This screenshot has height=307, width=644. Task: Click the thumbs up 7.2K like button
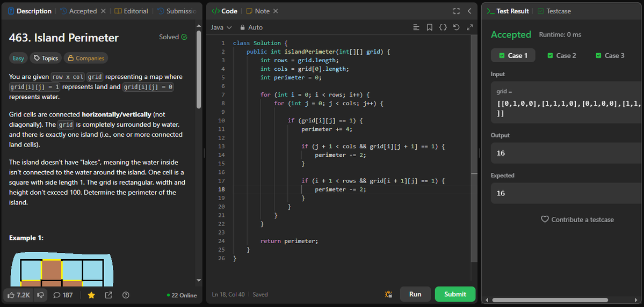click(x=18, y=295)
